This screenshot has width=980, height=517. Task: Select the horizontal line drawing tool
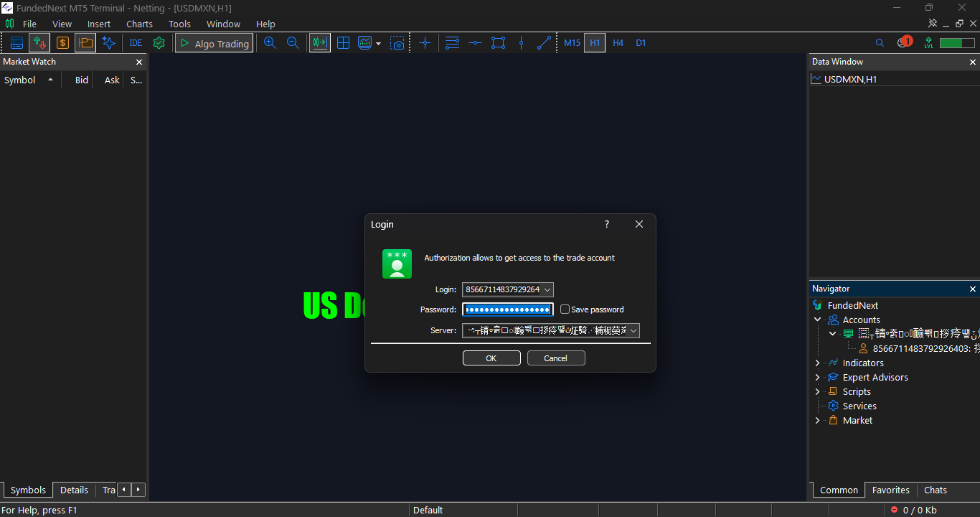click(475, 43)
